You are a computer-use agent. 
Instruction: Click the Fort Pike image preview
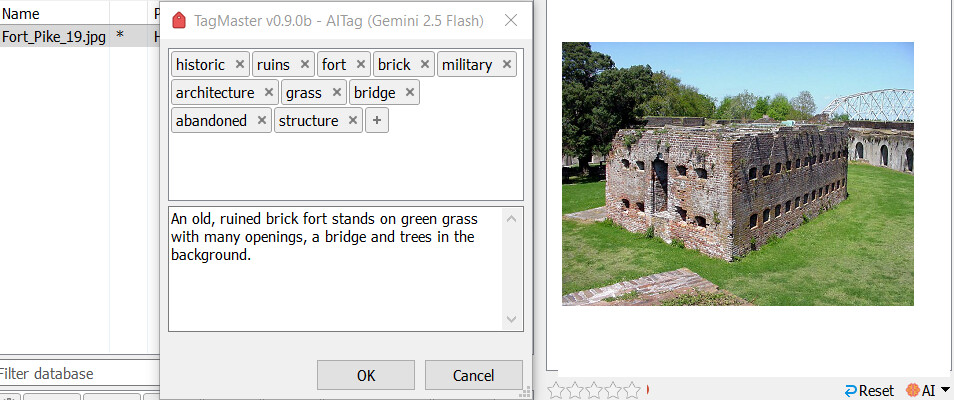(x=737, y=173)
